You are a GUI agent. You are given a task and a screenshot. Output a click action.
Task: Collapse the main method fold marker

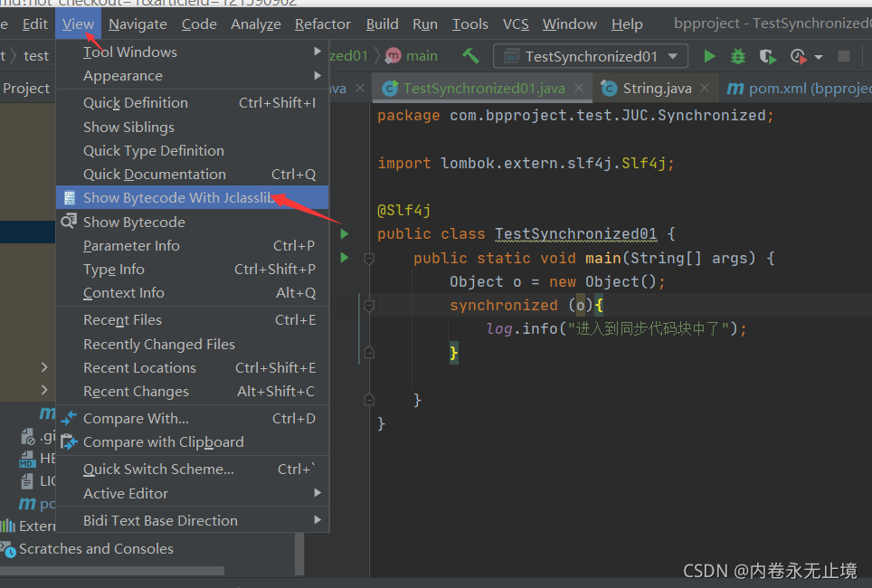pos(369,258)
